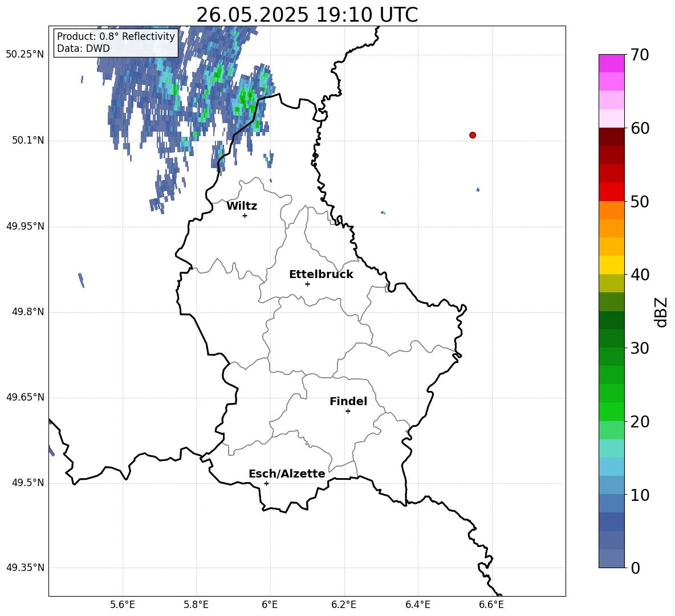This screenshot has width=675, height=616.
Task: Click the longitude label 5.6°E
Action: (x=123, y=605)
